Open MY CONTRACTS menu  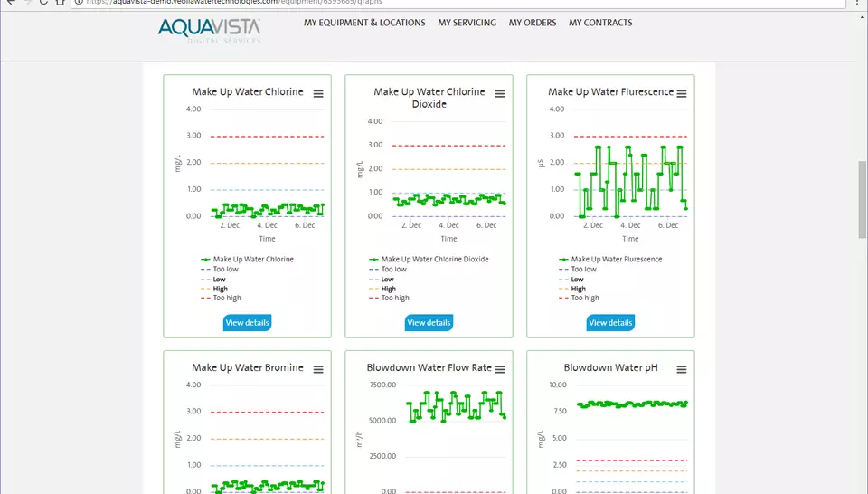tap(600, 23)
